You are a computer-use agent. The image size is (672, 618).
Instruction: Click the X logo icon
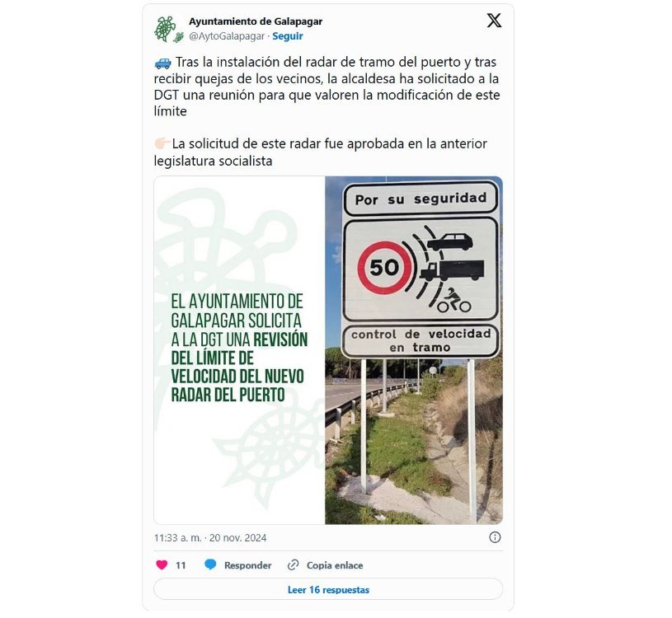(x=494, y=20)
